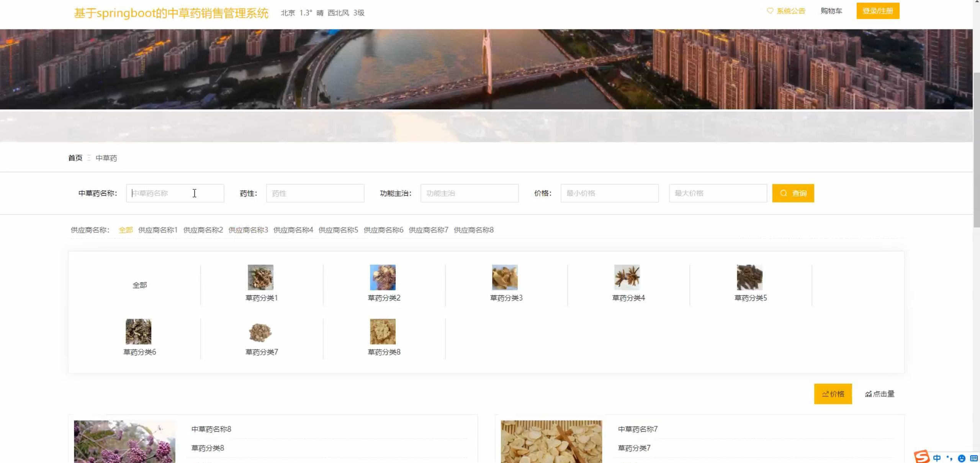Filter by supplier 供应商名称8
The height and width of the screenshot is (463, 980).
[x=473, y=230]
